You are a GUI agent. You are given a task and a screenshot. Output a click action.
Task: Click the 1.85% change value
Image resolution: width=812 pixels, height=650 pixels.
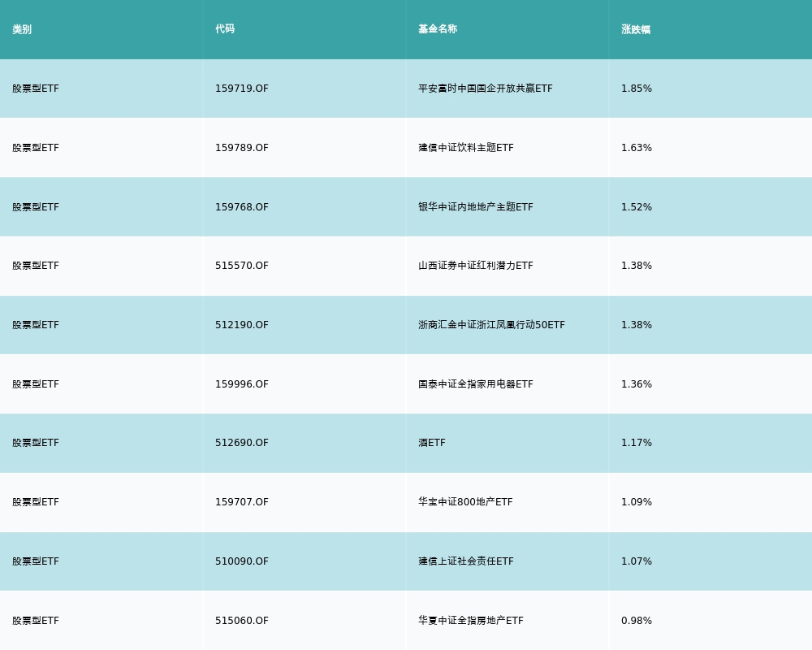637,89
